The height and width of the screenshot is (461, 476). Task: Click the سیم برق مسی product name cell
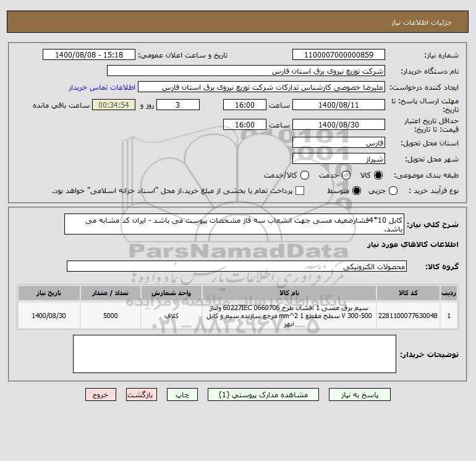289,316
